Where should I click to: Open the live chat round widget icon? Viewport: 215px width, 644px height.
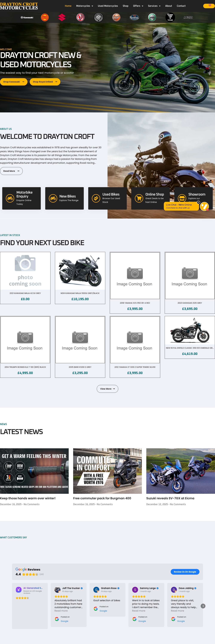click(204, 206)
